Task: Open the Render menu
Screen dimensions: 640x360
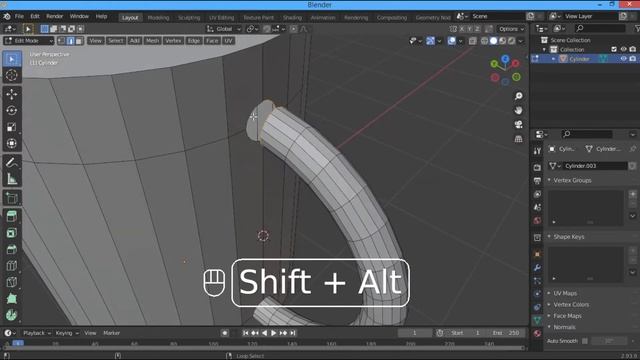Action: pyautogui.click(x=54, y=16)
